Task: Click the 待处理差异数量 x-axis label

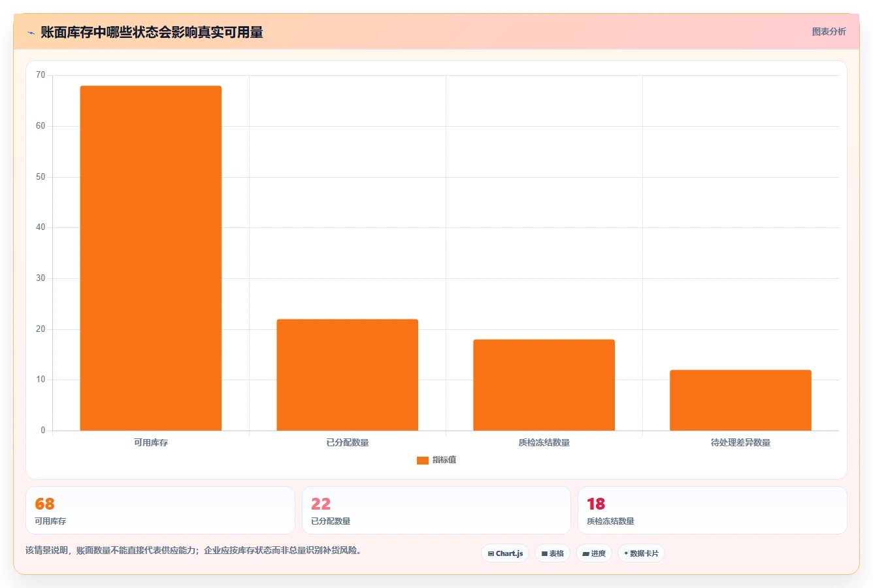Action: point(740,442)
